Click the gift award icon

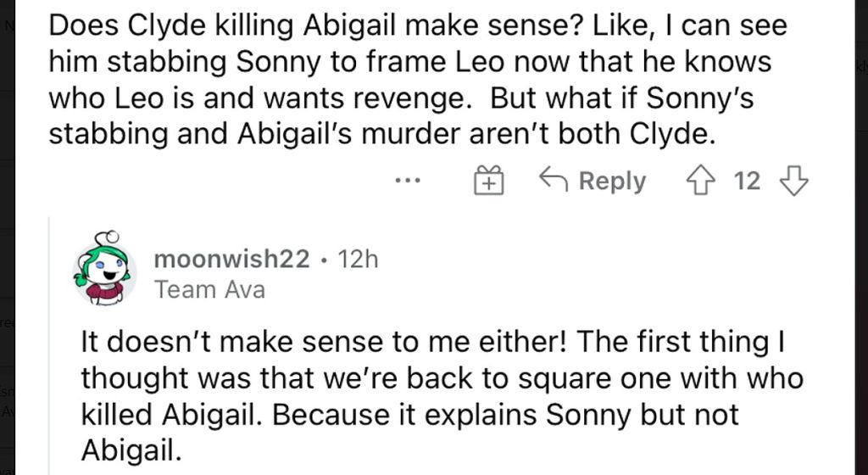(488, 181)
